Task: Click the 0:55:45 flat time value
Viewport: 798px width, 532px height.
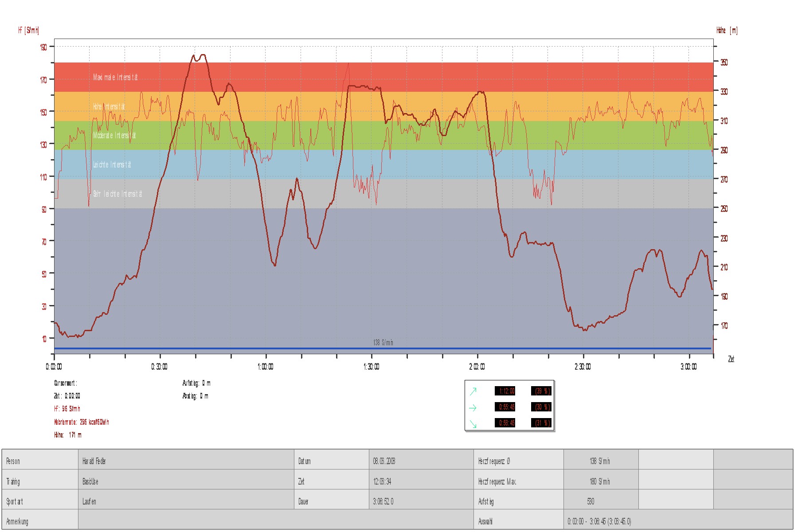Action: pyautogui.click(x=505, y=407)
